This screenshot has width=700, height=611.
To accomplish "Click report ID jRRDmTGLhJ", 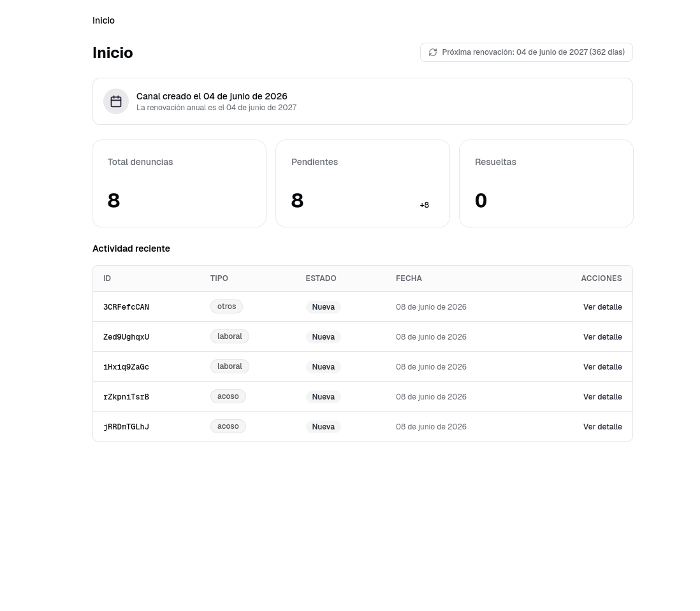I will tap(126, 427).
